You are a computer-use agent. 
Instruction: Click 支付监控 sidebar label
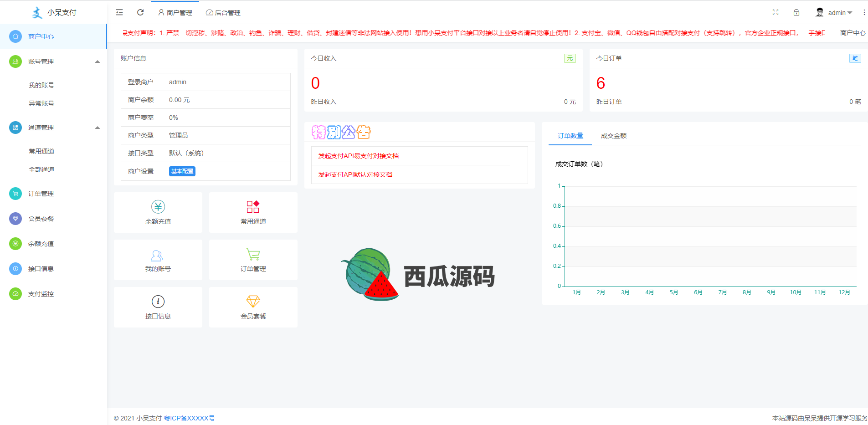coord(41,294)
